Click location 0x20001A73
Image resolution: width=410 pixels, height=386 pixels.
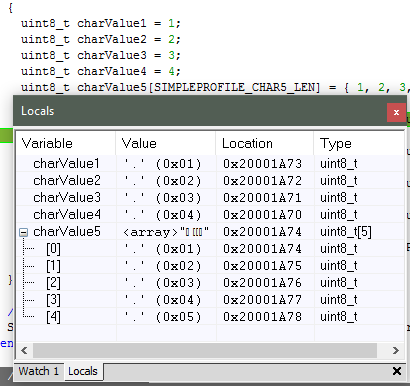tap(262, 164)
